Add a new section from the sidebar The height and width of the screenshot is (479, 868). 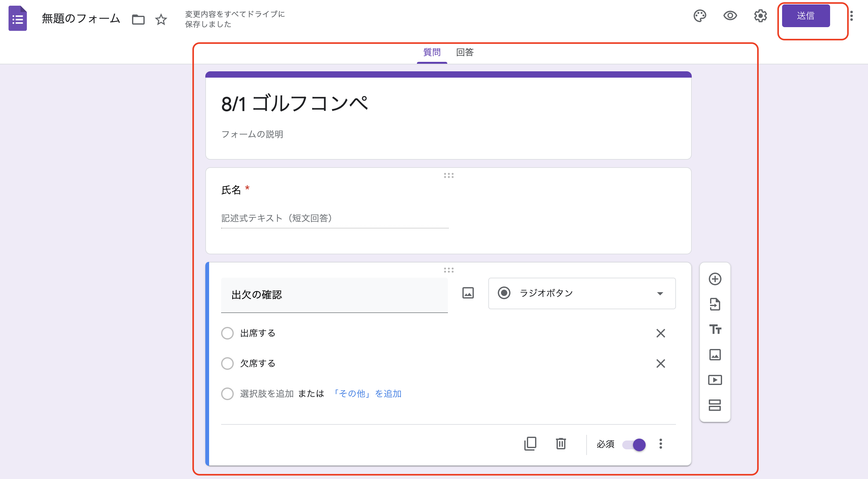click(x=715, y=405)
